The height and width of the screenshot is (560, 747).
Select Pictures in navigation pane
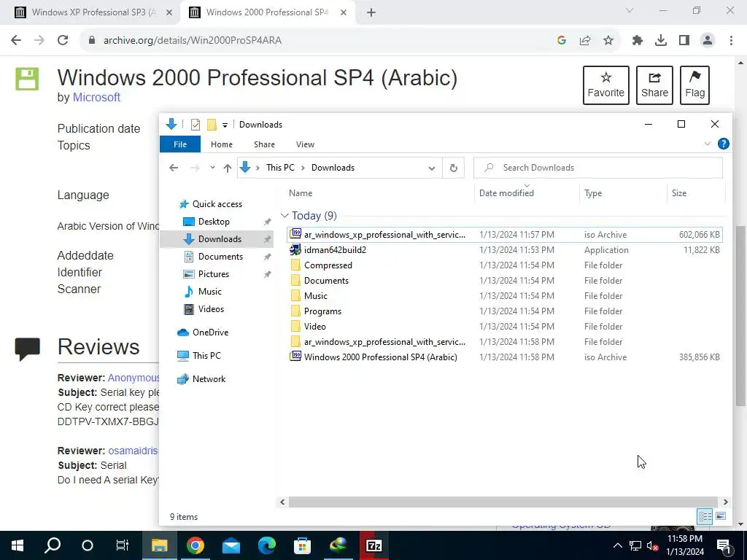[x=214, y=274]
